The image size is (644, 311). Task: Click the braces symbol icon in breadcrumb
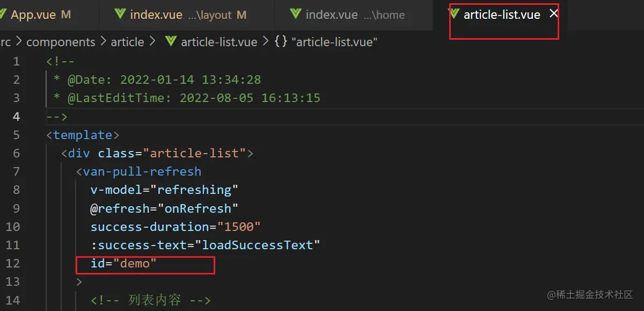pyautogui.click(x=281, y=42)
